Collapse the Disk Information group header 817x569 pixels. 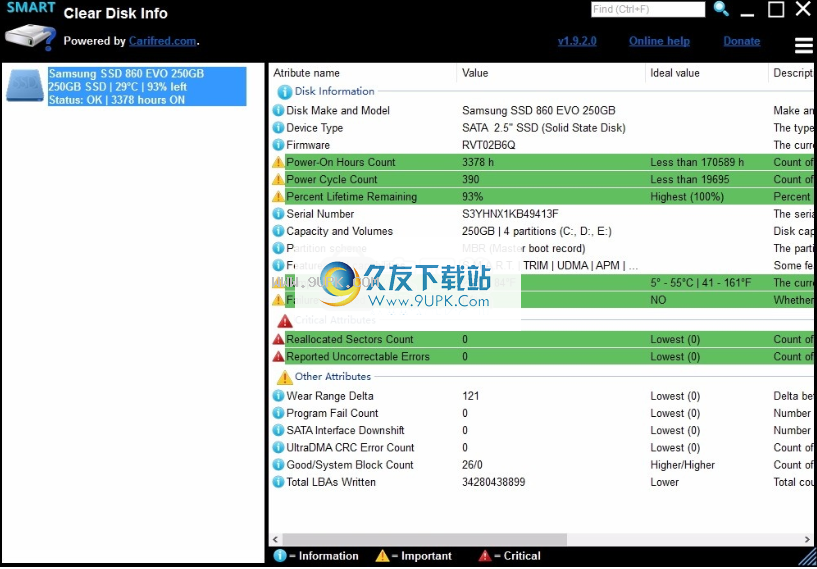tap(335, 91)
